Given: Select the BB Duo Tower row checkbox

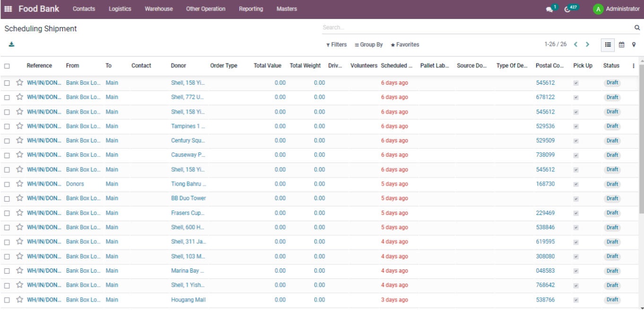Looking at the screenshot, I should (7, 198).
